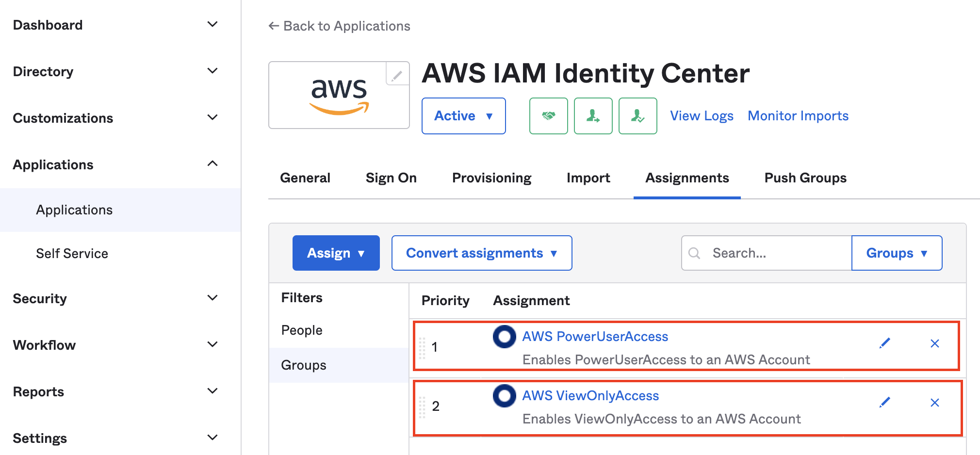Filter assignments by Groups in Filters
The height and width of the screenshot is (455, 980).
tap(339, 365)
